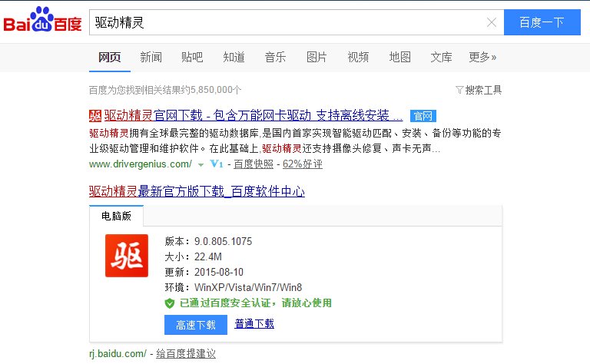The height and width of the screenshot is (364, 590).
Task: Switch to the 新闻 tab
Action: (x=151, y=57)
